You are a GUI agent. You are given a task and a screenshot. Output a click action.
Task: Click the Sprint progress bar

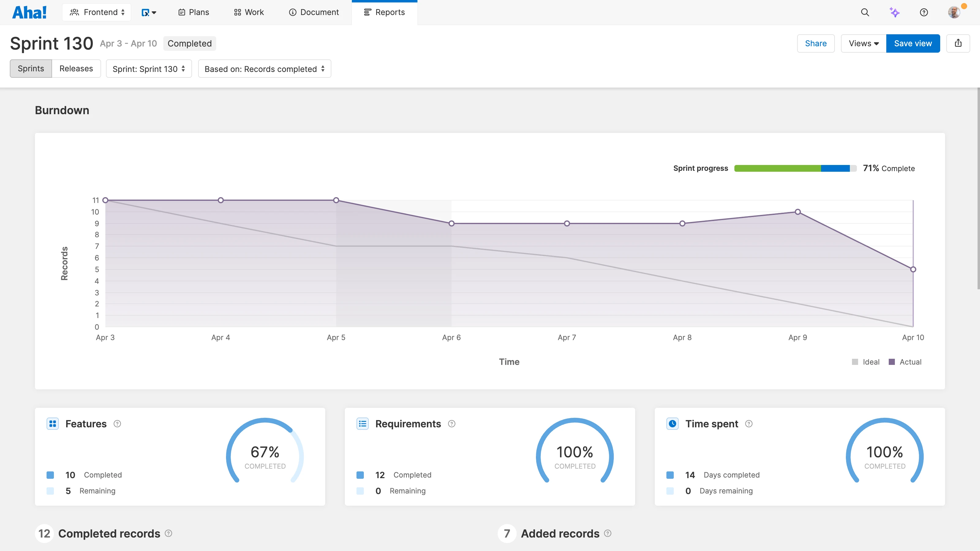795,168
